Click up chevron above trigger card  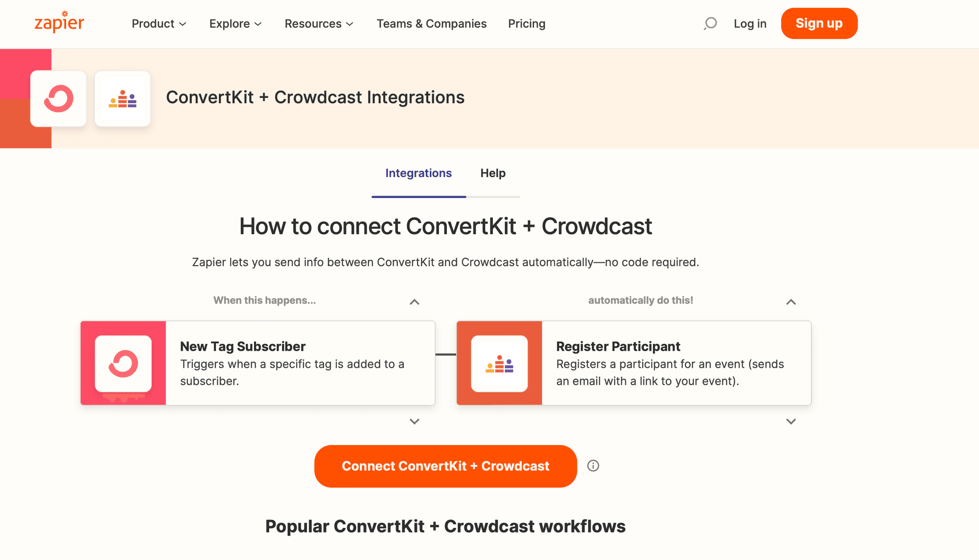point(415,302)
